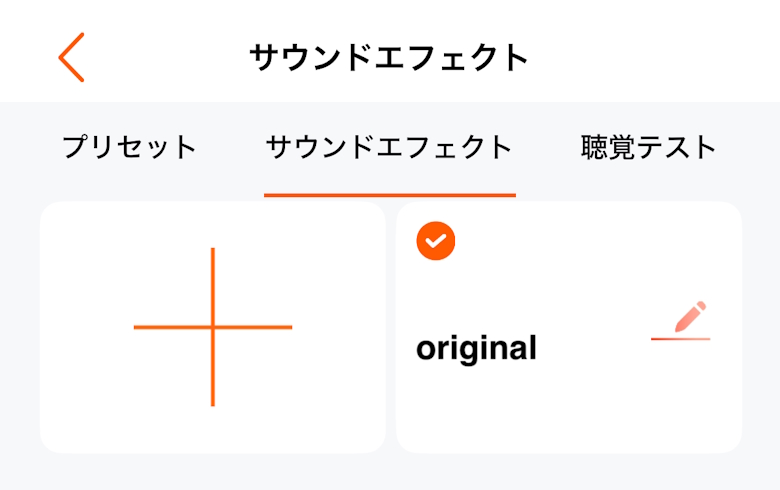Tap the plus icon to add effect
Screen dimensions: 780x490
click(x=213, y=327)
